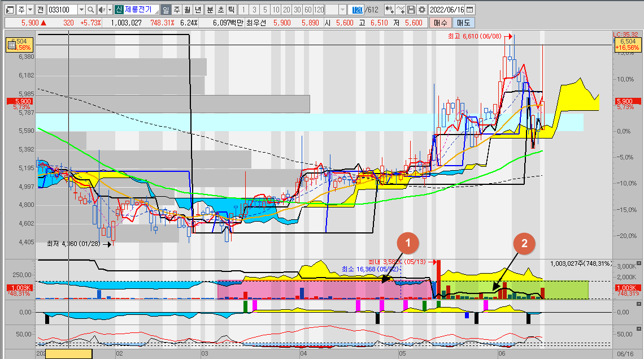Click the add indicator line icon
This screenshot has height=359, width=644.
pos(401,10)
